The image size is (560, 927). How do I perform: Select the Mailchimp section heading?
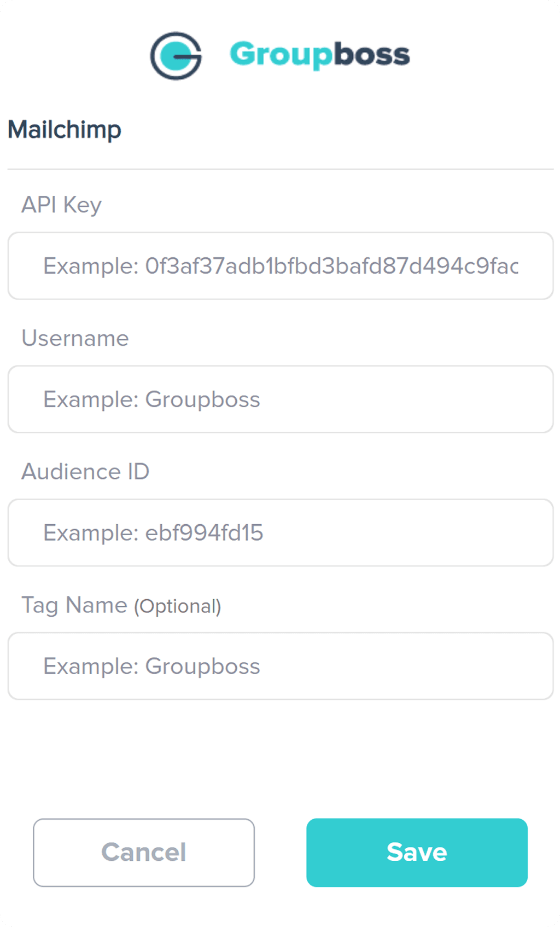pos(65,130)
